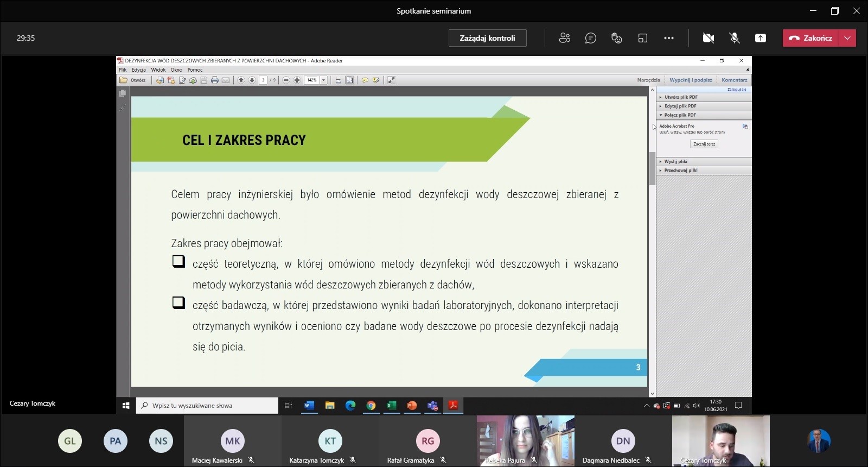Click the share content icon
868x467 pixels.
[761, 38]
